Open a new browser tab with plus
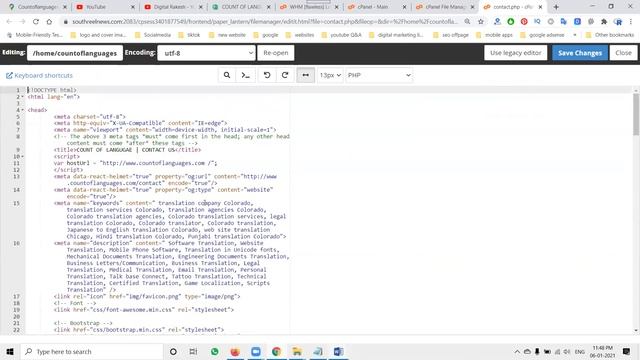Screen dimensions: 640x360 click(x=556, y=7)
